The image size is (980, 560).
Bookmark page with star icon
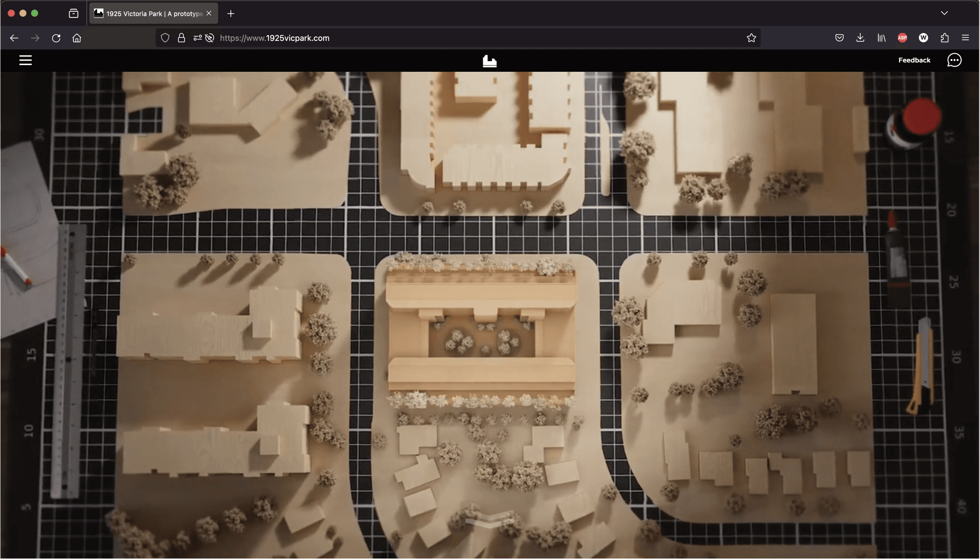point(751,38)
